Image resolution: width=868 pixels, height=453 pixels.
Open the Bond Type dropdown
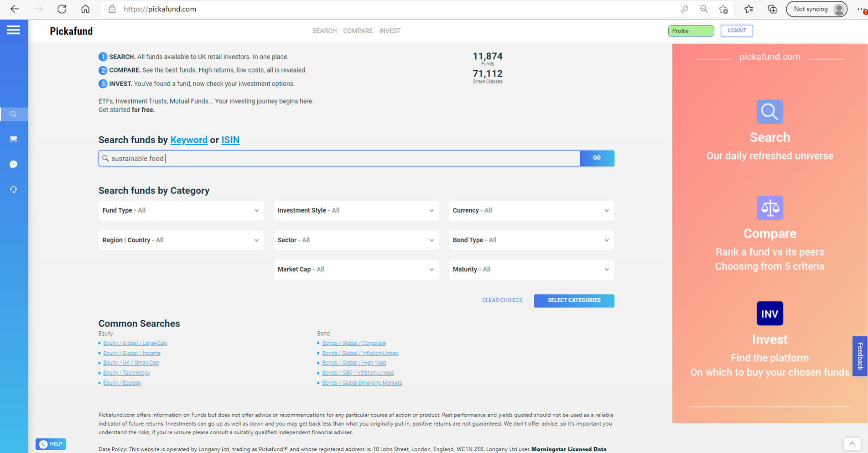(531, 240)
